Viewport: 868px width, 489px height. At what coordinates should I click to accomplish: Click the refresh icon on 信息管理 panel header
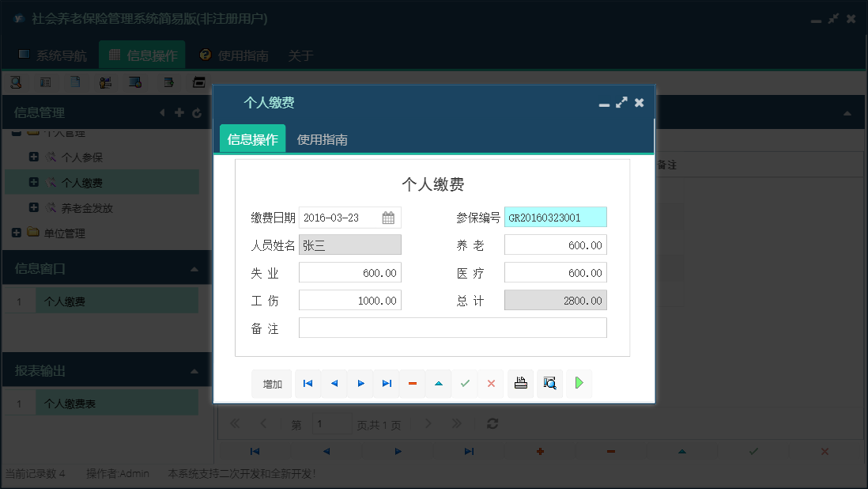[x=196, y=112]
